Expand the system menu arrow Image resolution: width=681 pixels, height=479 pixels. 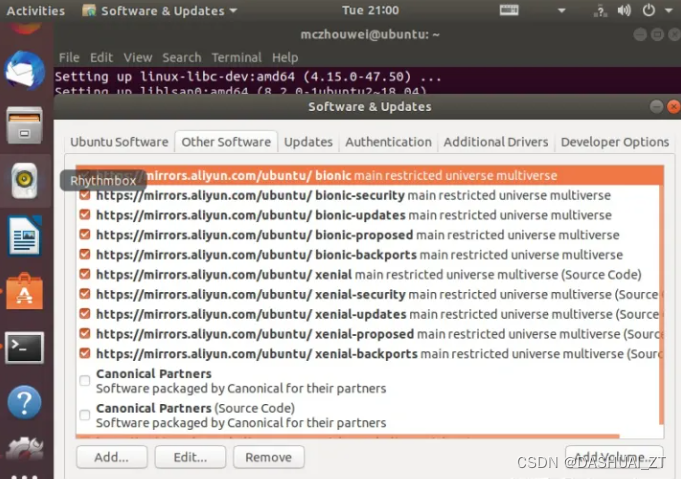click(669, 10)
